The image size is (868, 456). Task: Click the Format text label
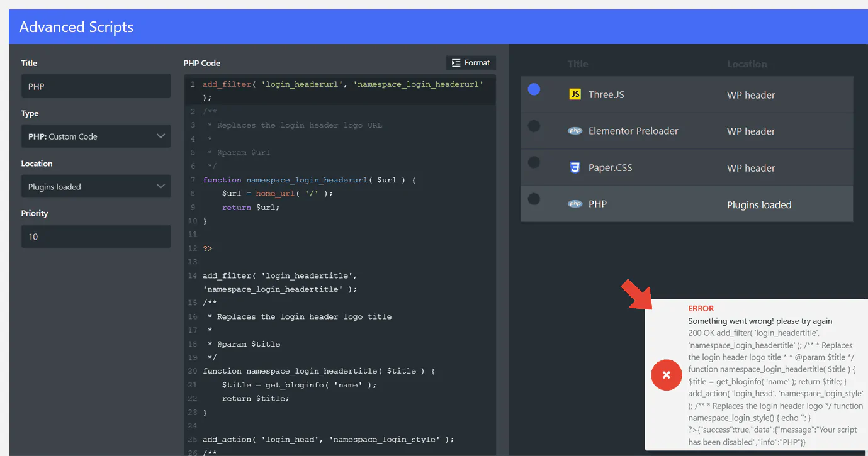click(x=477, y=63)
